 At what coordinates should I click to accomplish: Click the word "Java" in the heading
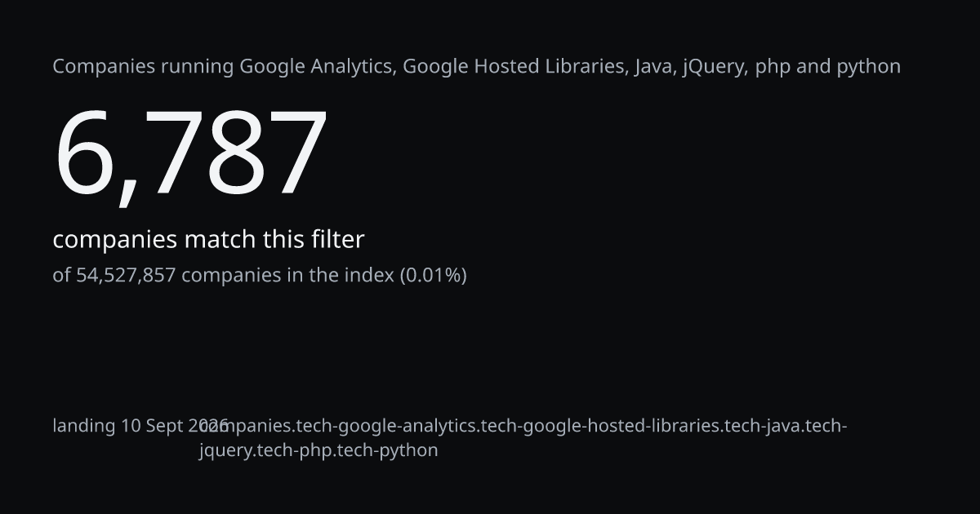654,67
